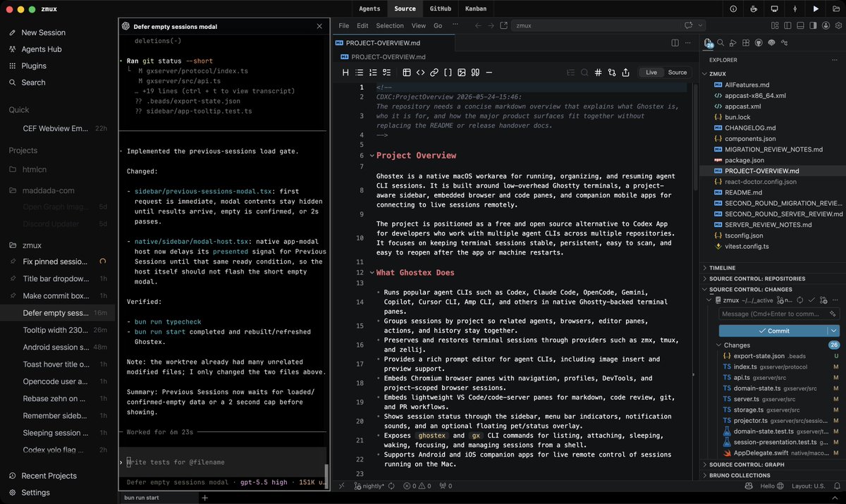Insert link icon in markdown toolbar
Screen dimensions: 846x504
click(434, 72)
